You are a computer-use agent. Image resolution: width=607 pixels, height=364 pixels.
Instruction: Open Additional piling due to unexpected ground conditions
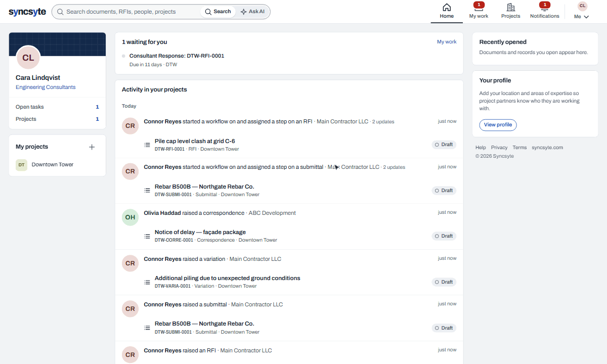pyautogui.click(x=228, y=278)
